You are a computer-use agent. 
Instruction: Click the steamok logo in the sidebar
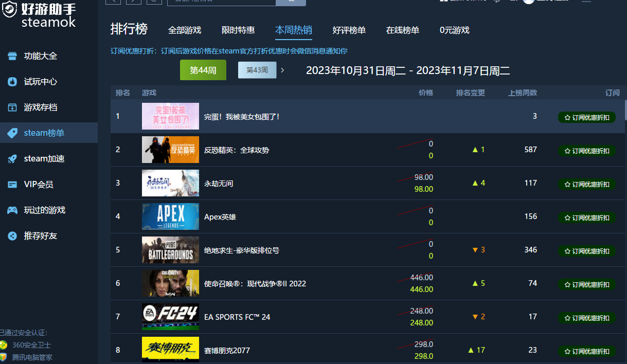tap(40, 14)
